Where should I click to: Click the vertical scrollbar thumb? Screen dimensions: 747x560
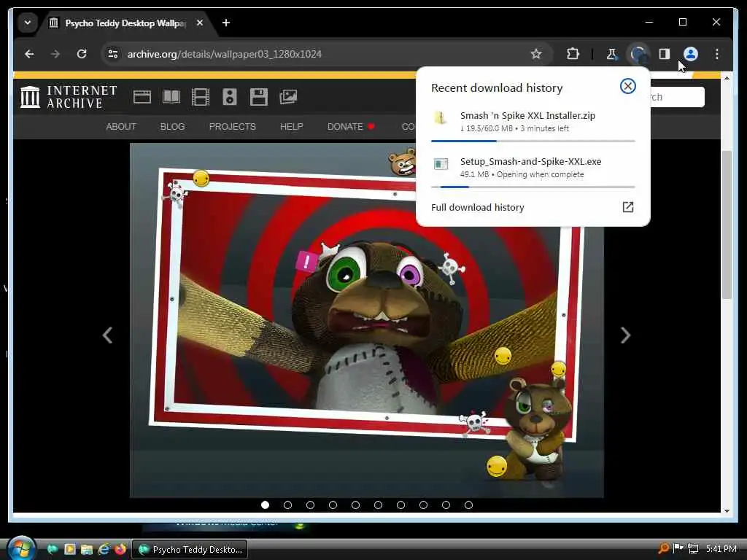(x=727, y=225)
